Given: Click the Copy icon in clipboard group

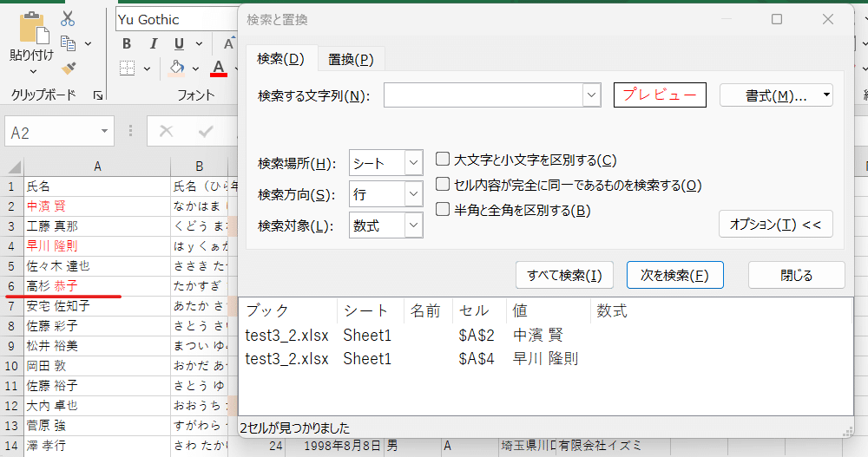Looking at the screenshot, I should [x=68, y=43].
